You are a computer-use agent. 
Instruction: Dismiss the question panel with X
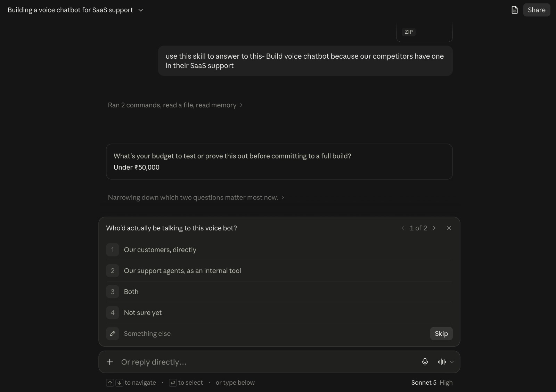point(449,228)
